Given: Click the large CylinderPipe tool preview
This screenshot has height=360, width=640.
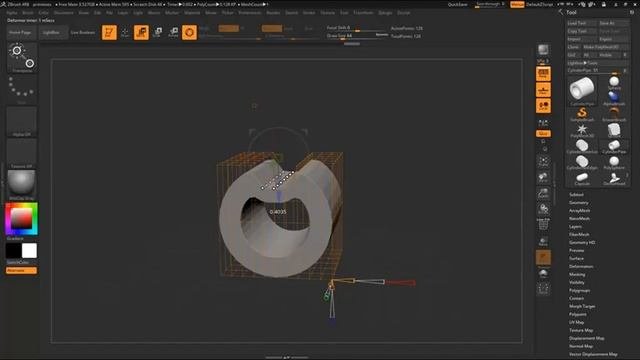Looking at the screenshot, I should [582, 91].
